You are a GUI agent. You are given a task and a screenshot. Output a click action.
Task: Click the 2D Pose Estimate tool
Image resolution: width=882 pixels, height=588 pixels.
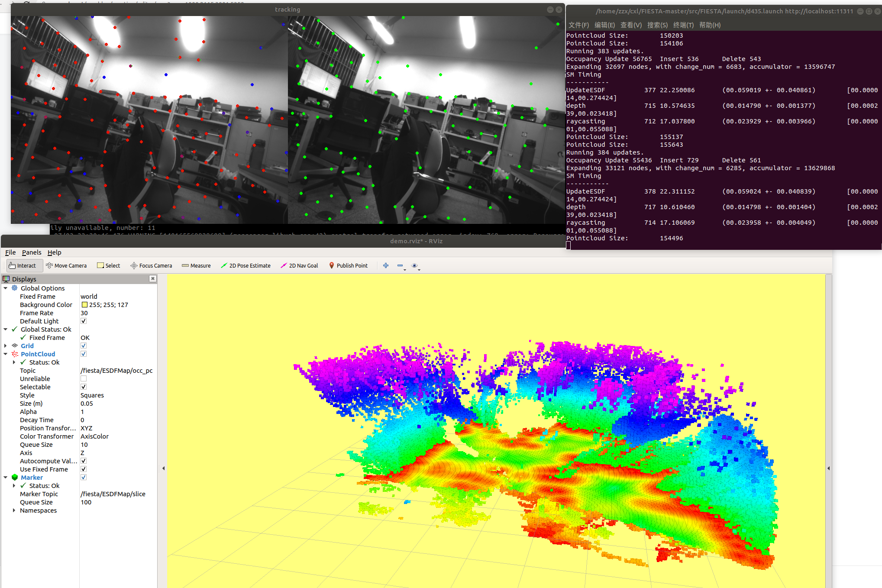tap(246, 265)
